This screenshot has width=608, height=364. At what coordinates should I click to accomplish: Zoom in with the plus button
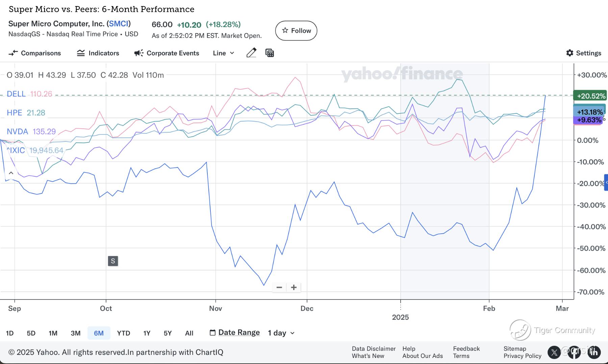(x=294, y=288)
